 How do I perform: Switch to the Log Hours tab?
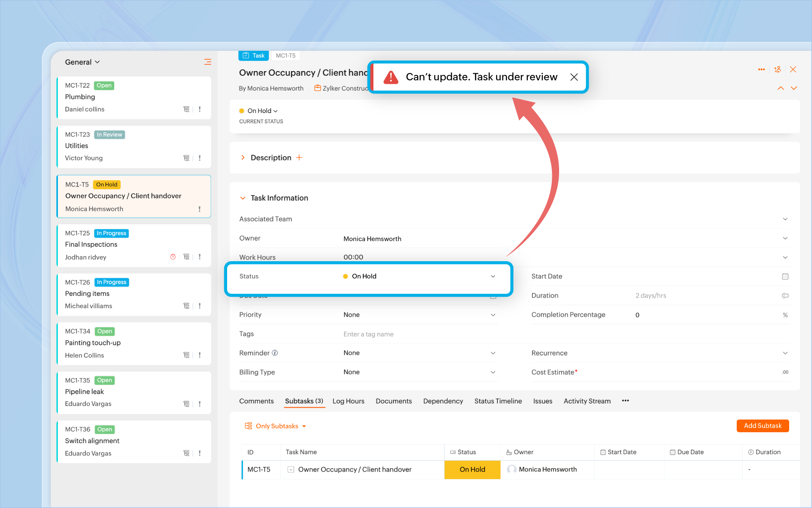[348, 401]
